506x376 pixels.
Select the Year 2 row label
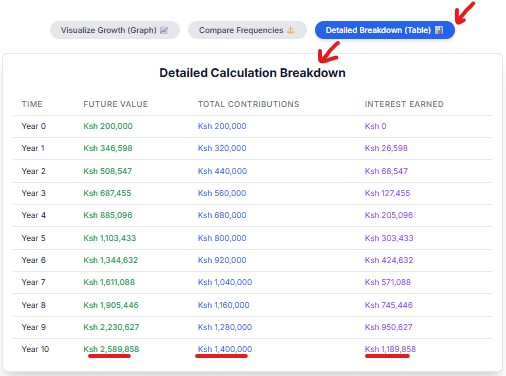(x=33, y=171)
